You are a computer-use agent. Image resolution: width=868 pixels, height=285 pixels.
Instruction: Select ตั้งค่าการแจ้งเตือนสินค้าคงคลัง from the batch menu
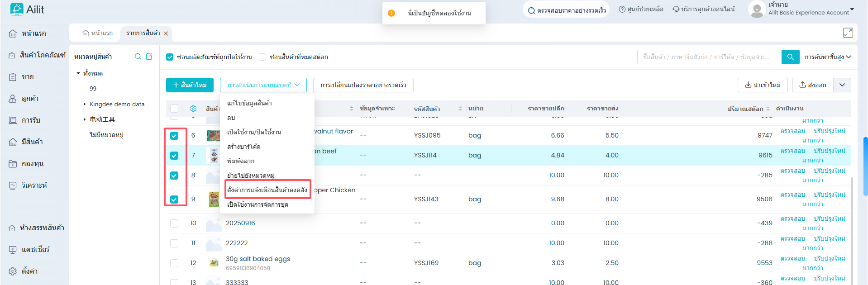pyautogui.click(x=267, y=190)
